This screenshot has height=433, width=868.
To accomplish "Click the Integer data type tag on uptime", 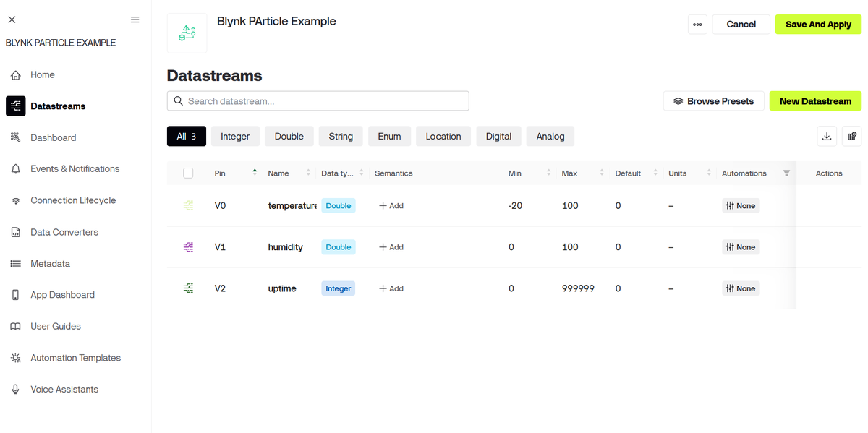I will tap(339, 288).
